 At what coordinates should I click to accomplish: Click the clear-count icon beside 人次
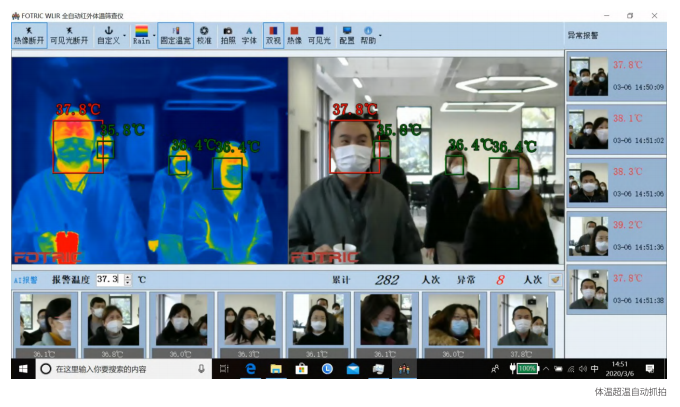(555, 280)
